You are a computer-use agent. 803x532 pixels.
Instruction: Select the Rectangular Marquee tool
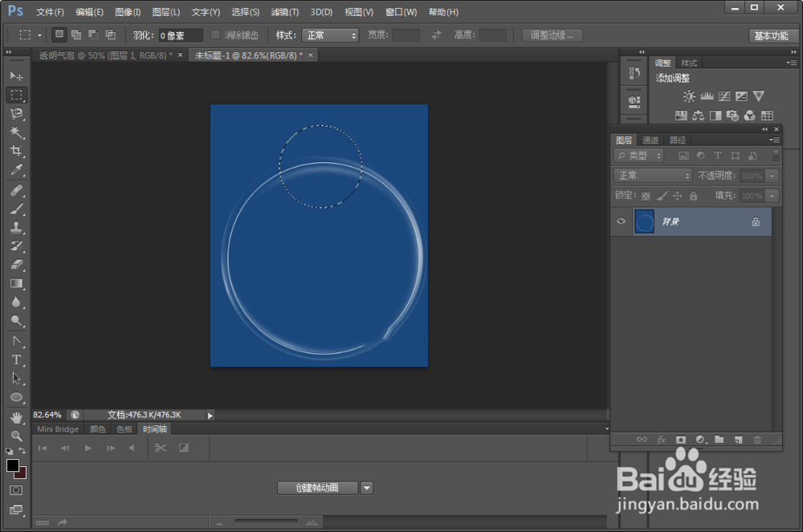(x=16, y=95)
